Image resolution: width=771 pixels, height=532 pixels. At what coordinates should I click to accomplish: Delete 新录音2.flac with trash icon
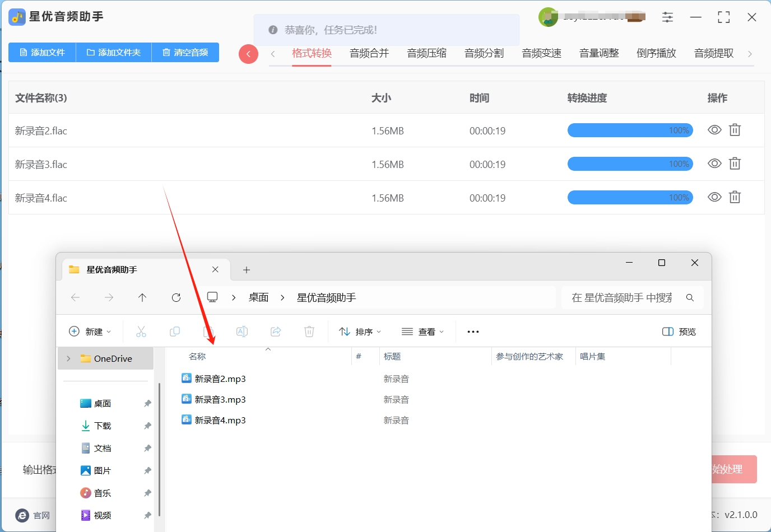click(x=735, y=130)
